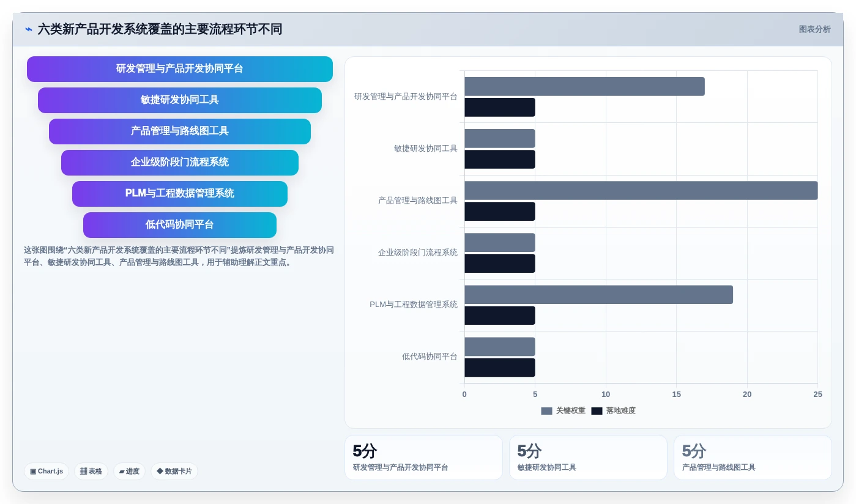The width and height of the screenshot is (856, 504).
Task: Click chart axis label 研发管理与产品开发协同平台
Action: pos(406,97)
